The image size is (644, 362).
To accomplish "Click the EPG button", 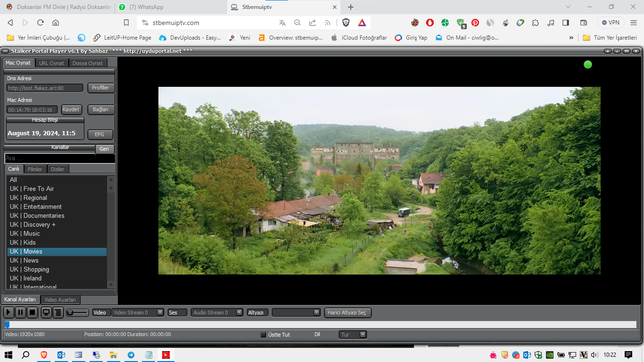I will 99,134.
